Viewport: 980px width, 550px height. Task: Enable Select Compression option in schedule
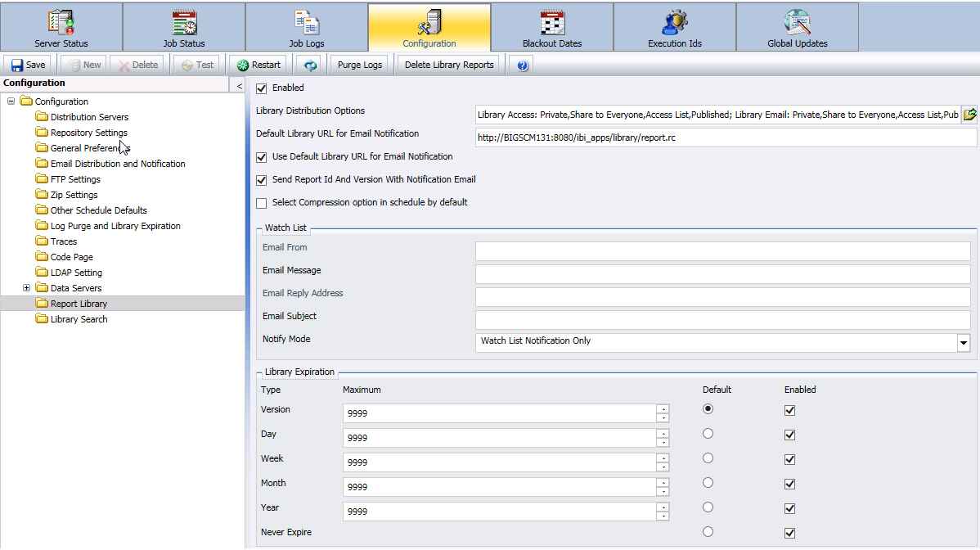pyautogui.click(x=261, y=202)
